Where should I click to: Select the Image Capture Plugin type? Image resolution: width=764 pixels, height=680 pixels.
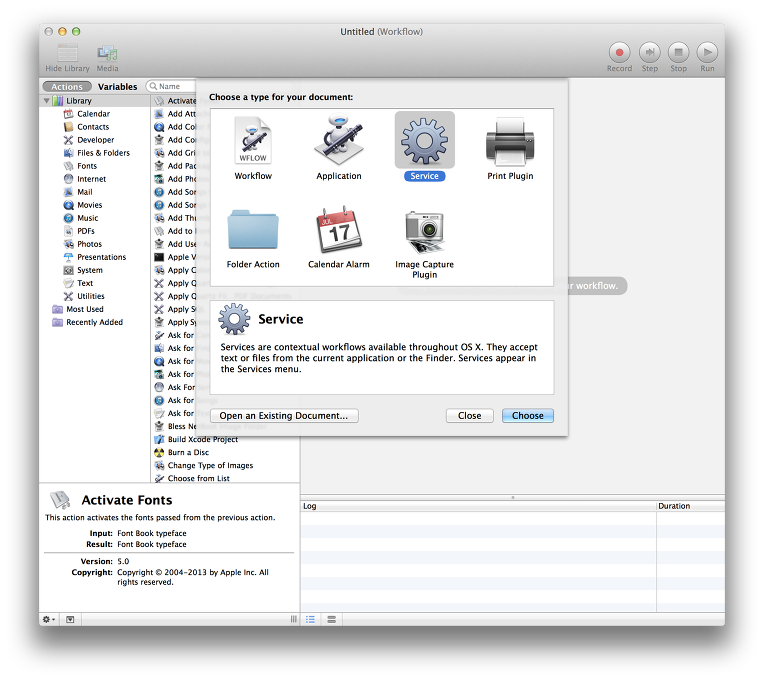424,243
